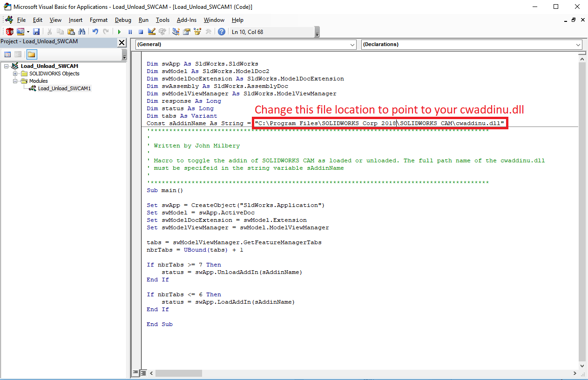Open Visual Basic Help question mark icon
The height and width of the screenshot is (380, 588).
[222, 32]
